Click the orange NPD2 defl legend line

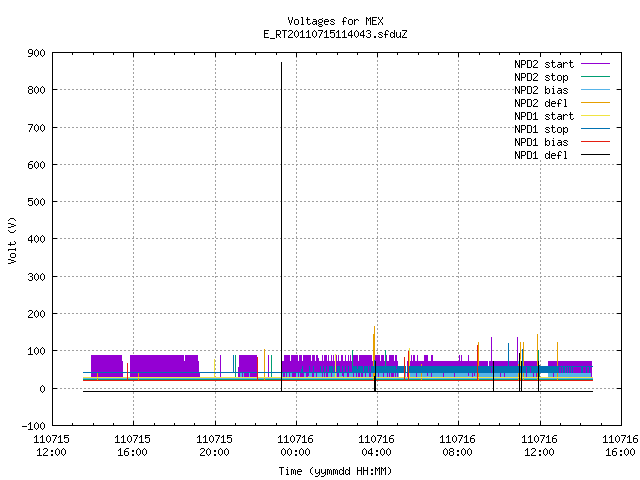coord(596,102)
